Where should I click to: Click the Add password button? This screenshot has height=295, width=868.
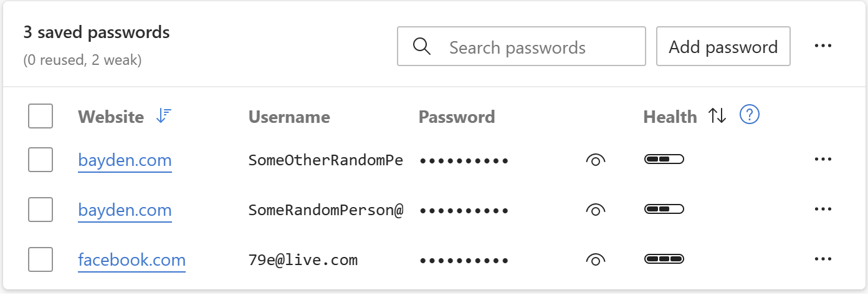(x=723, y=47)
